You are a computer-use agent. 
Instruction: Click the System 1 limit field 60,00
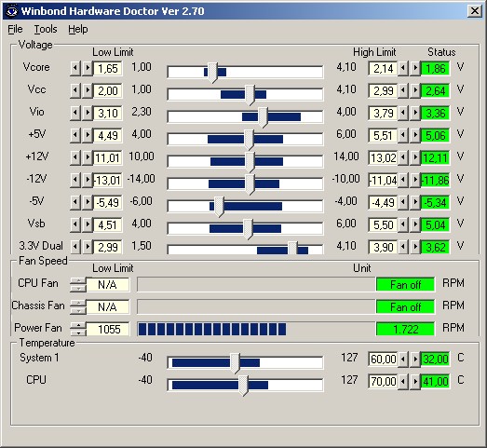click(383, 360)
